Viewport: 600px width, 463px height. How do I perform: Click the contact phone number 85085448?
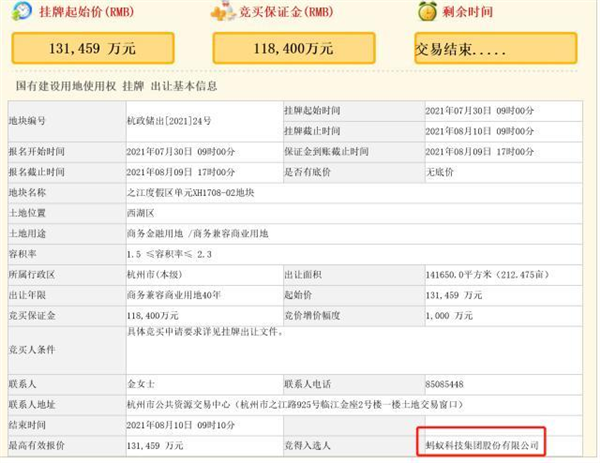tap(444, 384)
